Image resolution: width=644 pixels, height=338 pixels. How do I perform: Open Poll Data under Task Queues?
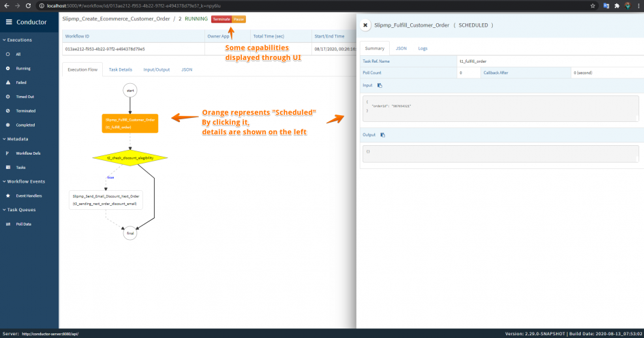click(23, 224)
